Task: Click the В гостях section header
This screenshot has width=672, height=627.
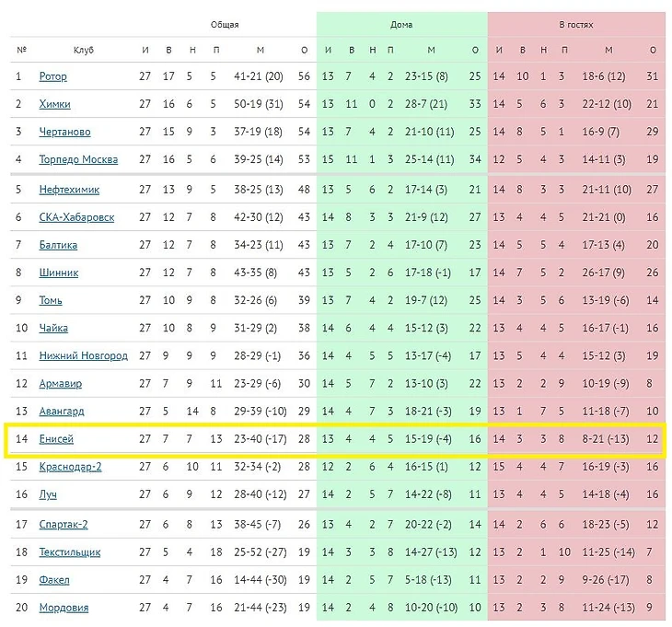Action: [x=576, y=25]
